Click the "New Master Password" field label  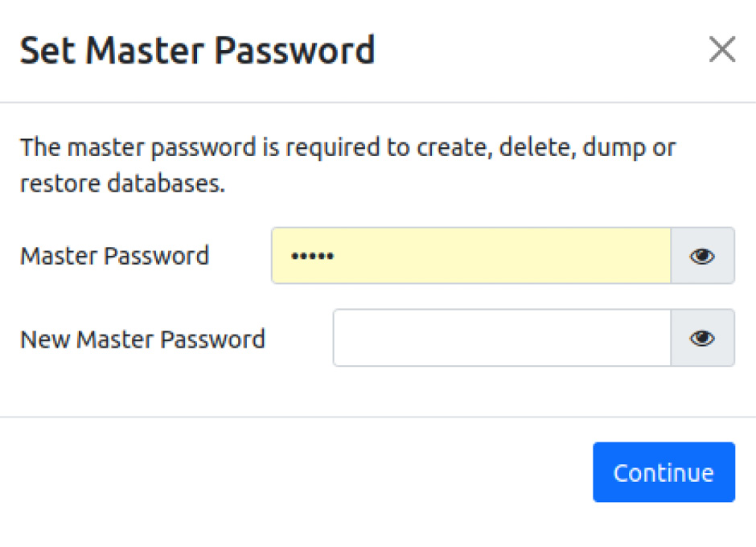click(x=142, y=339)
